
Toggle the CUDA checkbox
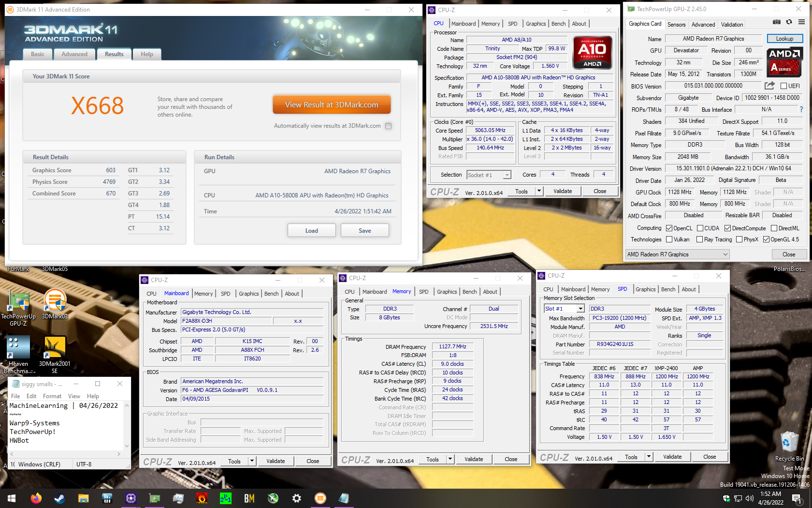pyautogui.click(x=700, y=228)
